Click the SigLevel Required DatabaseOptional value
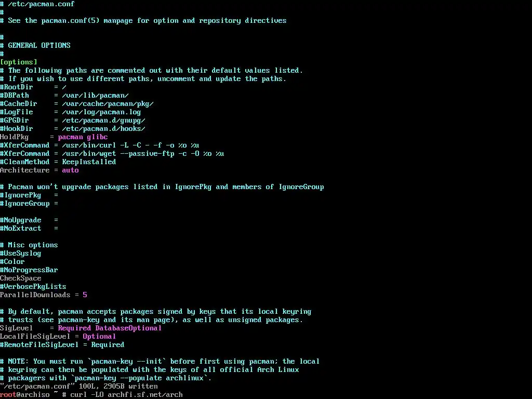 [110, 328]
